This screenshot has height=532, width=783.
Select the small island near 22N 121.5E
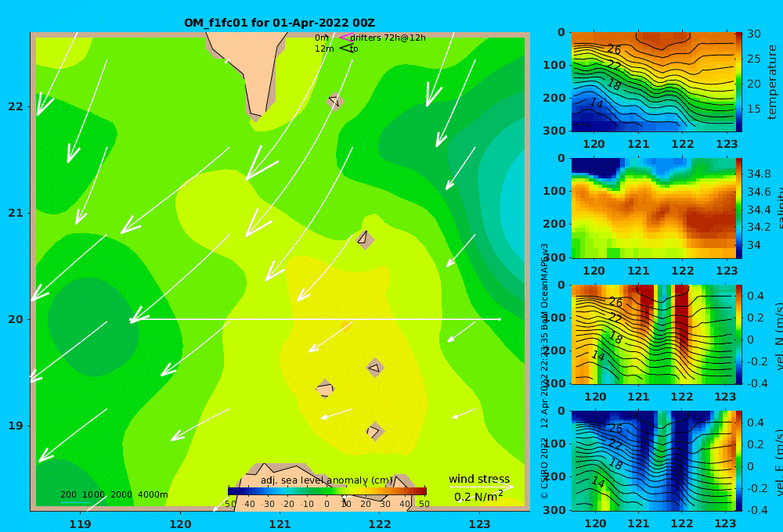coord(335,101)
